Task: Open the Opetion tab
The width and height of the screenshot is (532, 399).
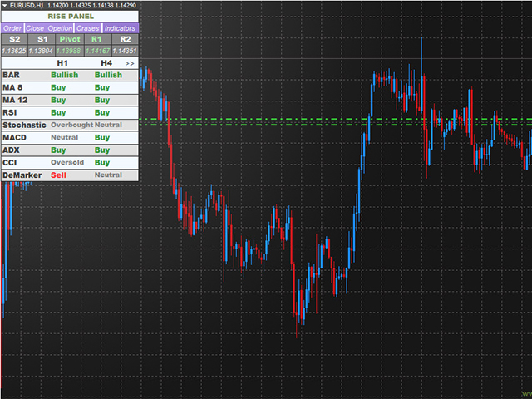Action: (61, 27)
